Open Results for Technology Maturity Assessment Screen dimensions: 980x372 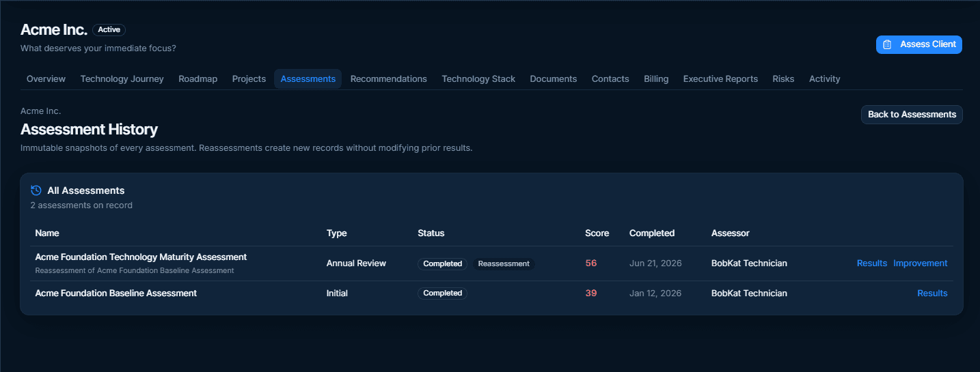tap(872, 263)
